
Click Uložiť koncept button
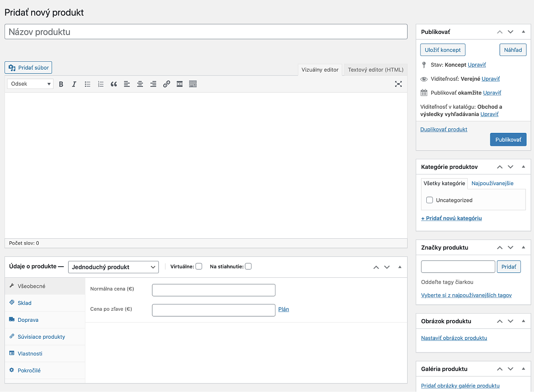tap(443, 50)
